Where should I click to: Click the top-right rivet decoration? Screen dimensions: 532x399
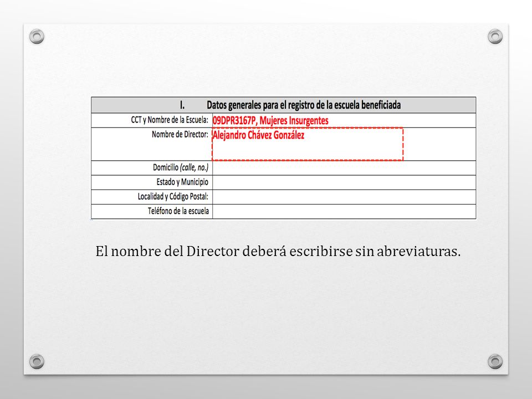click(495, 37)
